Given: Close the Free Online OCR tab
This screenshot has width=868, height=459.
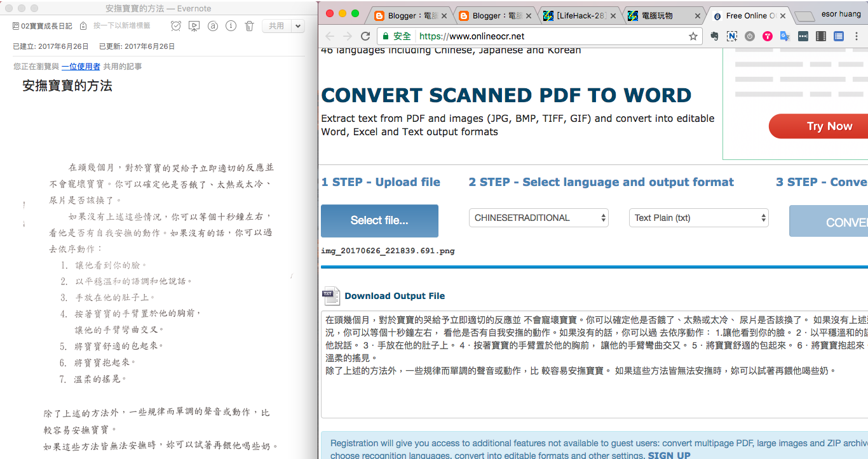Looking at the screenshot, I should 783,17.
